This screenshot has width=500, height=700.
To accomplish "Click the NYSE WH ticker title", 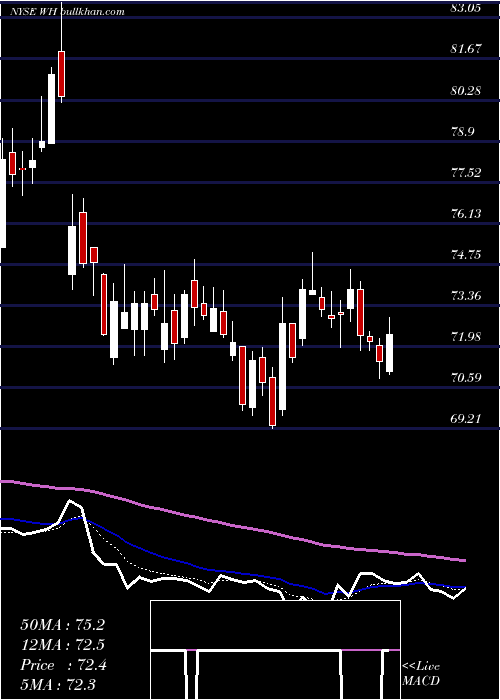I will click(x=35, y=12).
